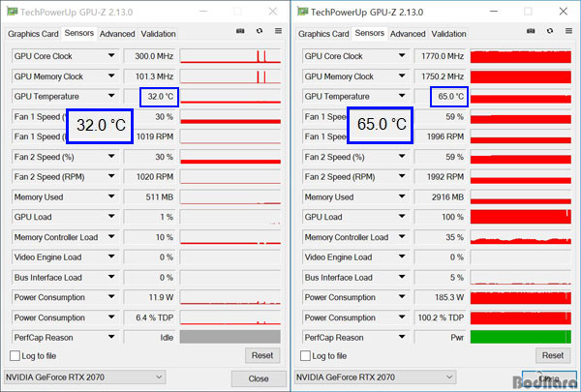This screenshot has width=581, height=392.
Task: Click GPU-Z app icon in left window title bar
Action: [x=13, y=12]
